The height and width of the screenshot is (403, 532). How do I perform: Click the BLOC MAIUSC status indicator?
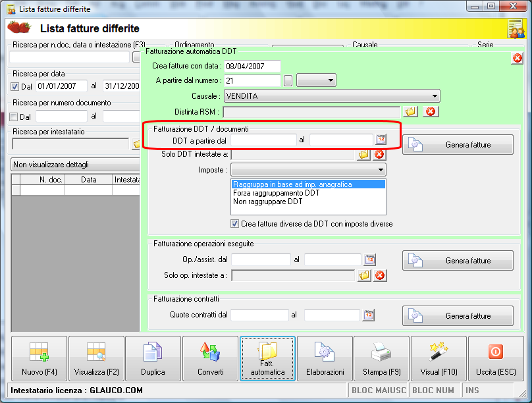click(x=379, y=390)
